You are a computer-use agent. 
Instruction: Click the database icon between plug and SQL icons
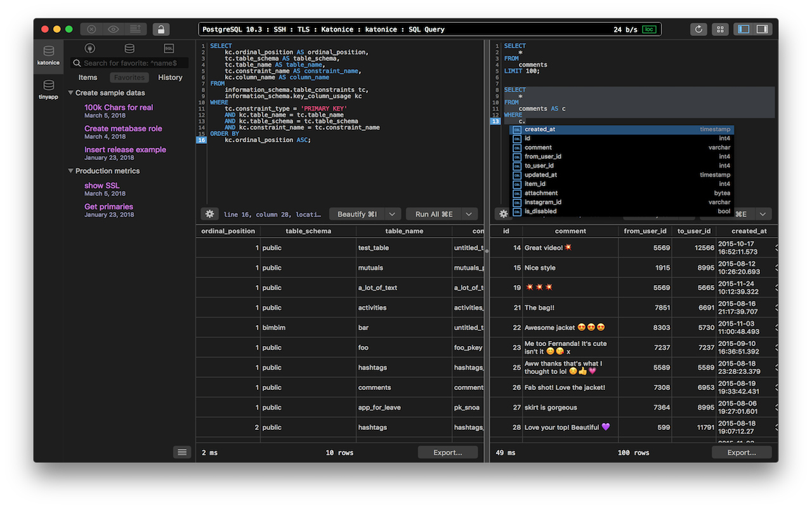tap(129, 48)
